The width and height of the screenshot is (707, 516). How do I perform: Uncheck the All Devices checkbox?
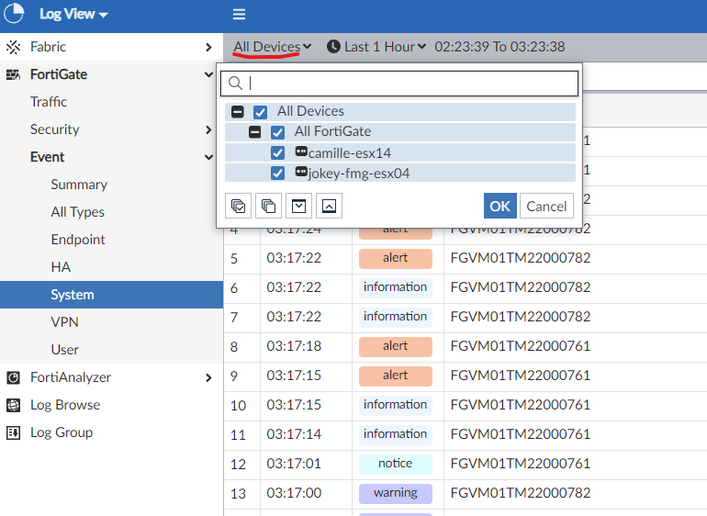[x=260, y=112]
